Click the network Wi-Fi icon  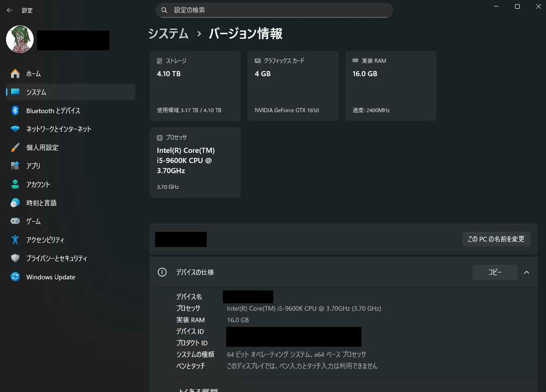pyautogui.click(x=15, y=129)
